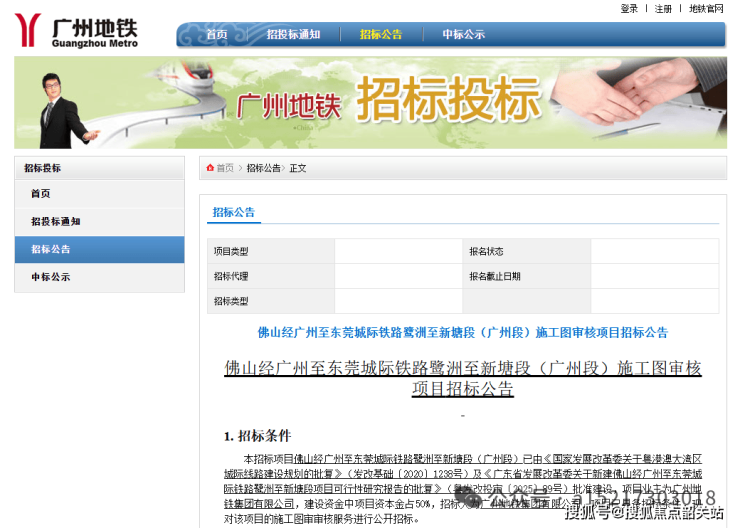Click the red home icon in breadcrumb
The height and width of the screenshot is (528, 740).
point(210,168)
